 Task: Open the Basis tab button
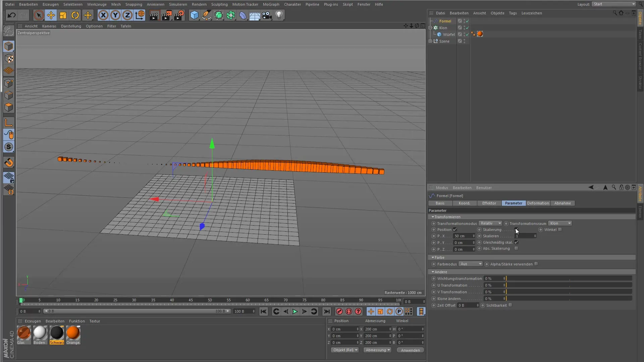pos(440,203)
